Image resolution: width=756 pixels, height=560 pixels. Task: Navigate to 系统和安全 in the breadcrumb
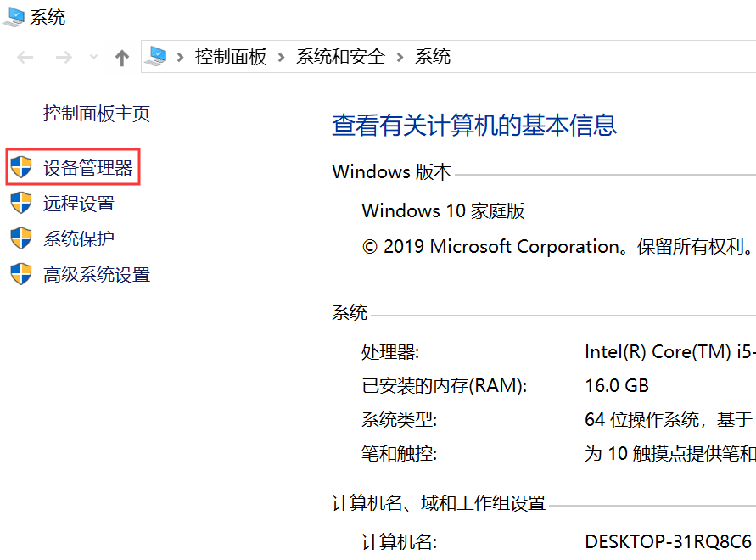pyautogui.click(x=340, y=57)
